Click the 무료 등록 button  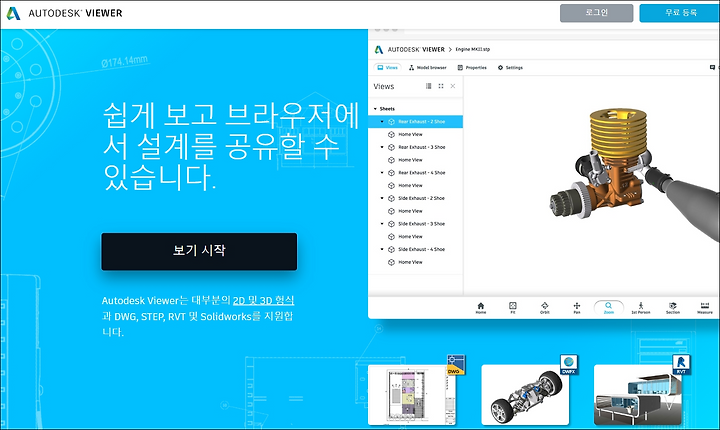[x=681, y=13]
